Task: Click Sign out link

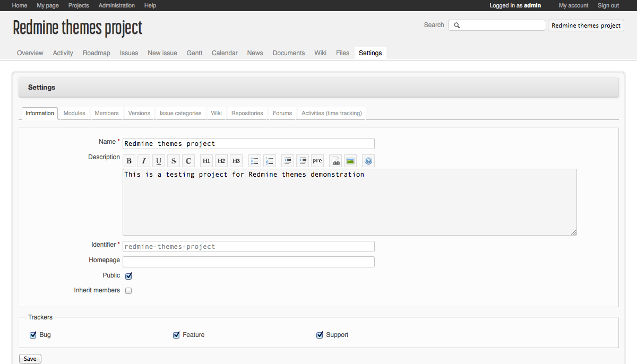Action: point(608,5)
